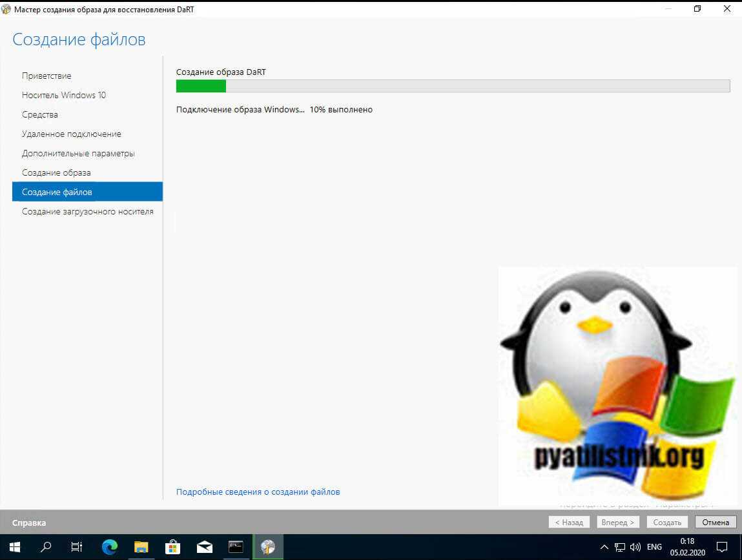Open Microsoft Edge from the taskbar

(x=110, y=546)
